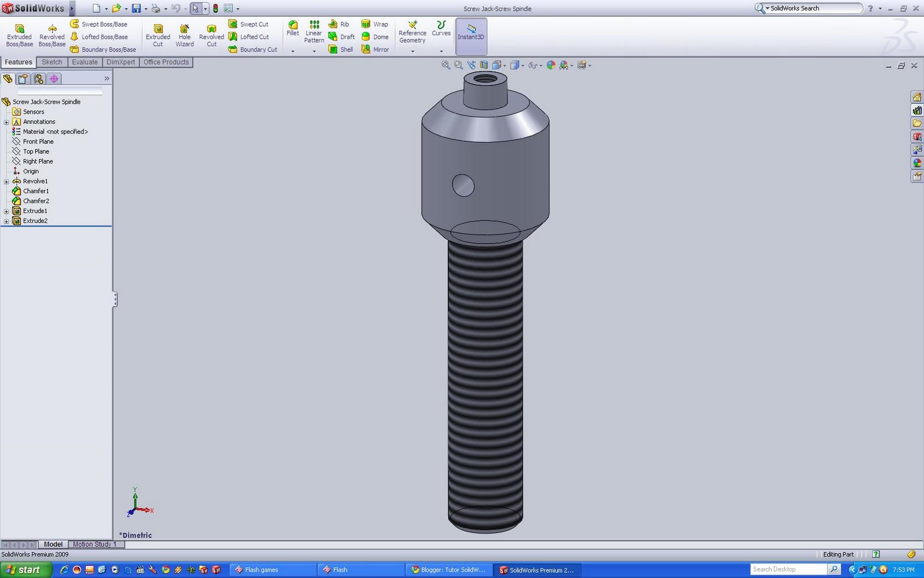Image resolution: width=924 pixels, height=578 pixels.
Task: Toggle Instant3D on or off
Action: (x=471, y=36)
